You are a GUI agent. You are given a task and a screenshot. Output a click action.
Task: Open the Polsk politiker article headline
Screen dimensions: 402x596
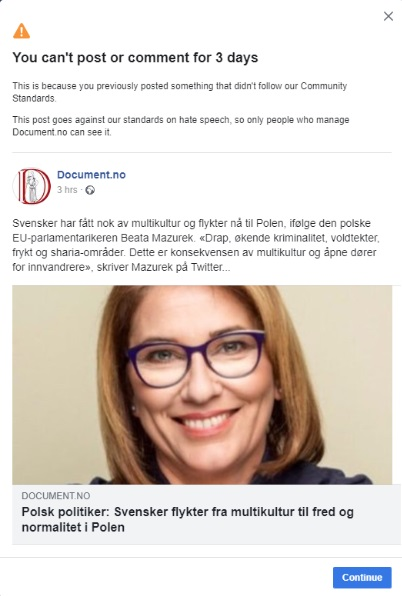tap(187, 520)
